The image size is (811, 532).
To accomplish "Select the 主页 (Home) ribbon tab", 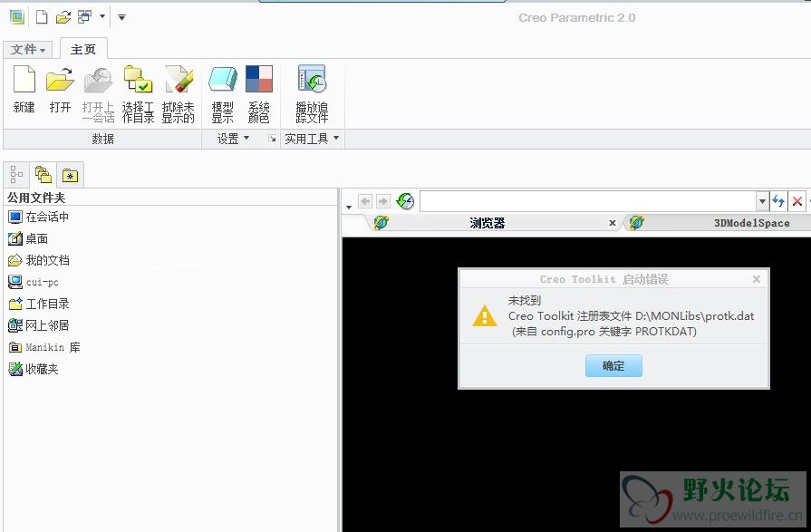I will click(83, 49).
